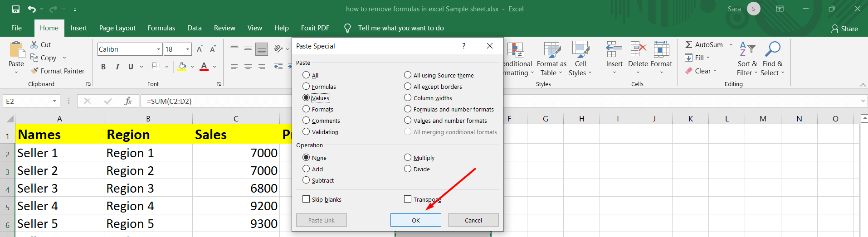Click the Cut scissors icon

click(34, 44)
